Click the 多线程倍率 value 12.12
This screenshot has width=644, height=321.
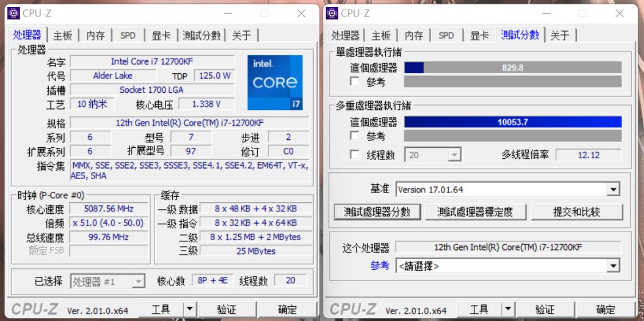coord(588,155)
